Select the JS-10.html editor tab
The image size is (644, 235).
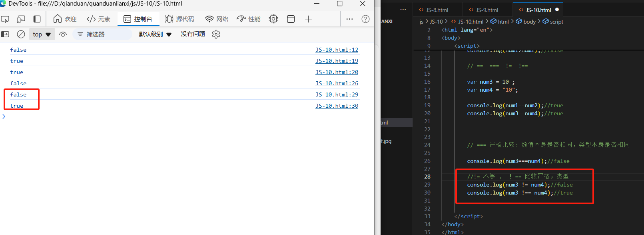coord(538,10)
